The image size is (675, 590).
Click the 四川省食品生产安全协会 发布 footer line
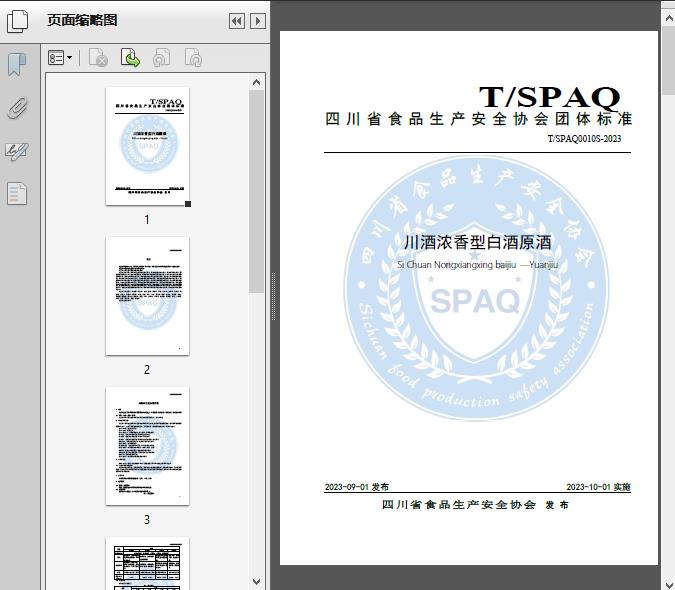(475, 505)
